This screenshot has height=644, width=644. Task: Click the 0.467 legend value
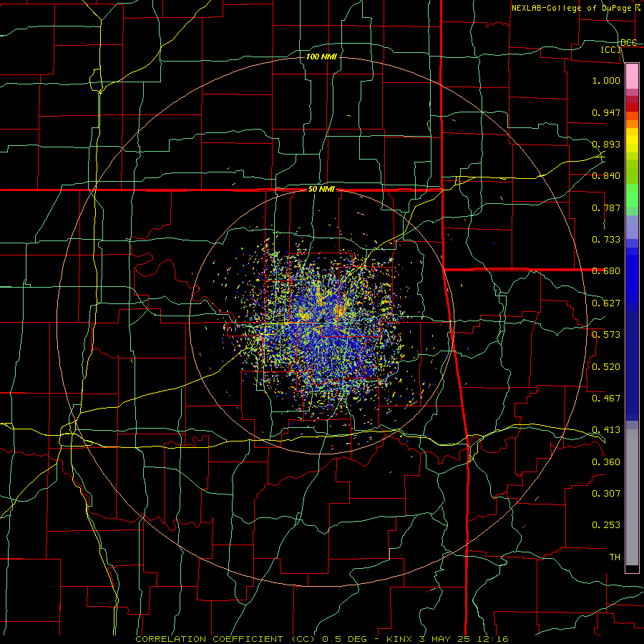coord(606,399)
